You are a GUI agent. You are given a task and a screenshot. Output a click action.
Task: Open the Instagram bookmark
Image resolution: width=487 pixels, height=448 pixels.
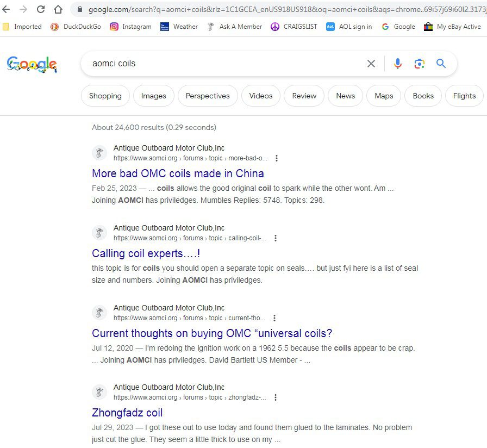click(131, 27)
